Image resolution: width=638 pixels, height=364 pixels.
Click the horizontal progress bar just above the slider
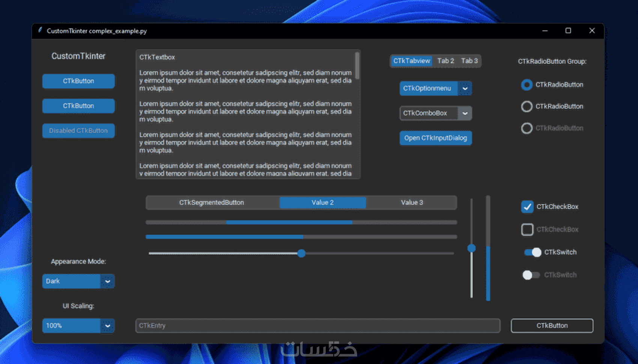[301, 237]
